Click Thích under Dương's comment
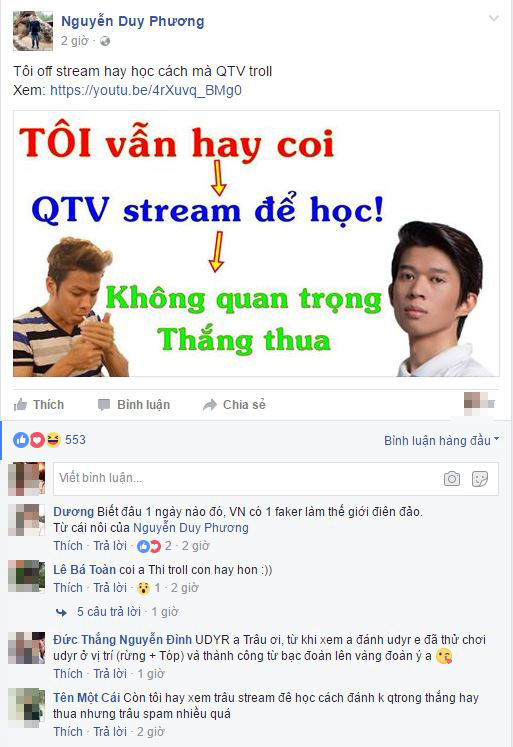Viewport: 513px width, 747px height. tap(68, 546)
